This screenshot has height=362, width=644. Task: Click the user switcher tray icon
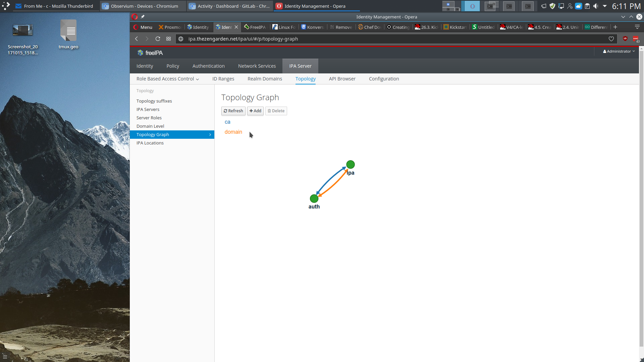[x=570, y=6]
